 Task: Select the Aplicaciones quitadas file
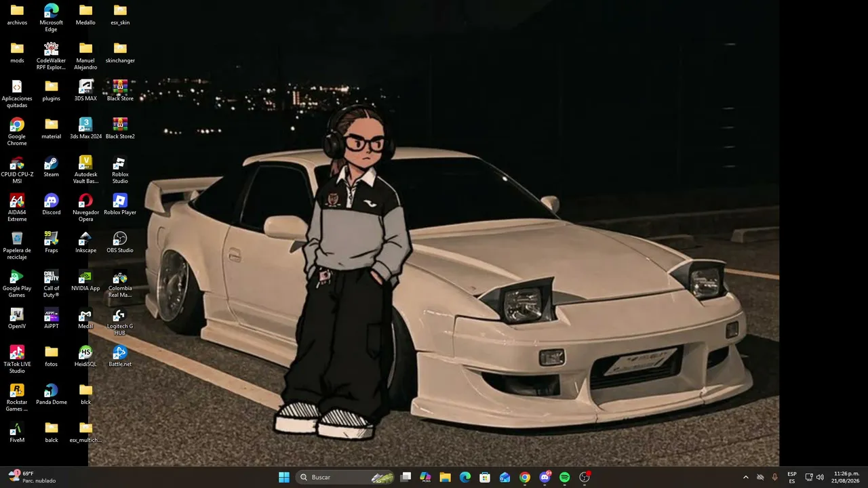(17, 94)
